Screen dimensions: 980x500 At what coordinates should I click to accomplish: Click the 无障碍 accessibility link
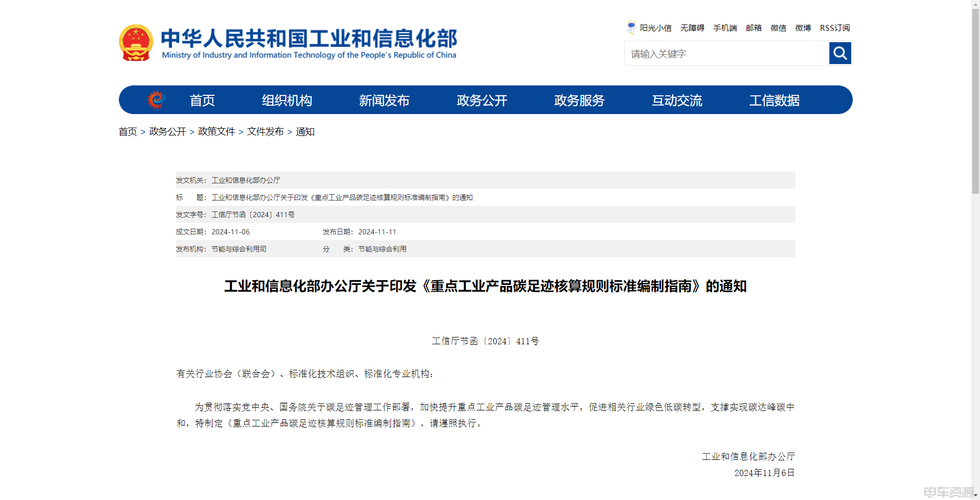tap(692, 28)
